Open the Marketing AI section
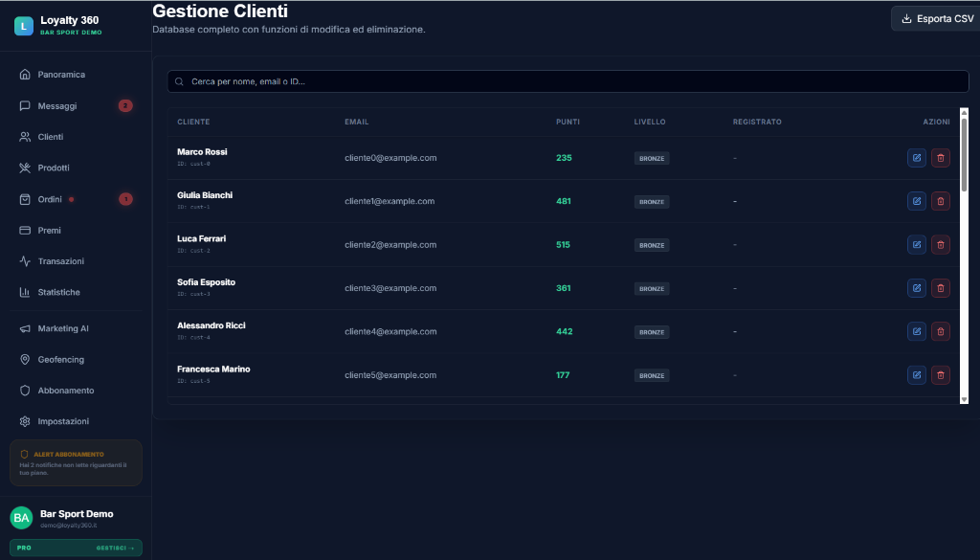The width and height of the screenshot is (980, 560). click(63, 328)
